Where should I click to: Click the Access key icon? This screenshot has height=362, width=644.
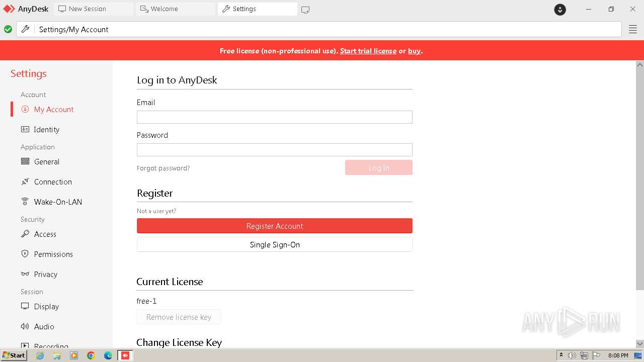(x=25, y=234)
